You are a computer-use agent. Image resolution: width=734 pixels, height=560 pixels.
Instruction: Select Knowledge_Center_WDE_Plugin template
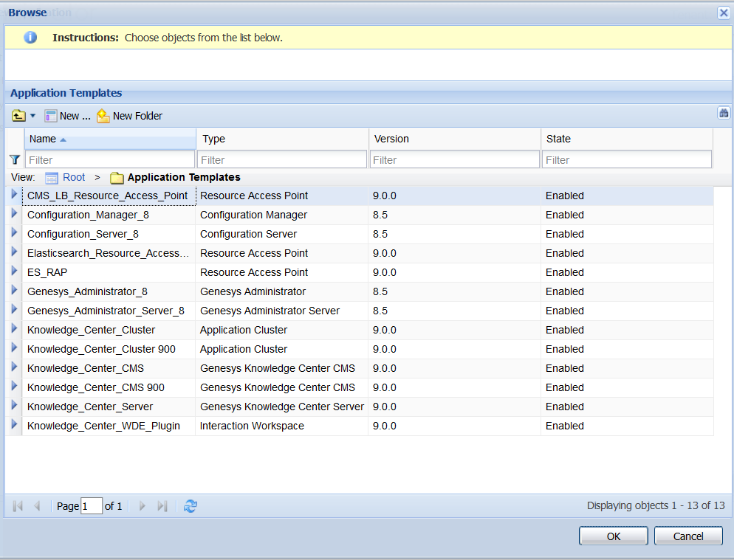click(x=103, y=426)
